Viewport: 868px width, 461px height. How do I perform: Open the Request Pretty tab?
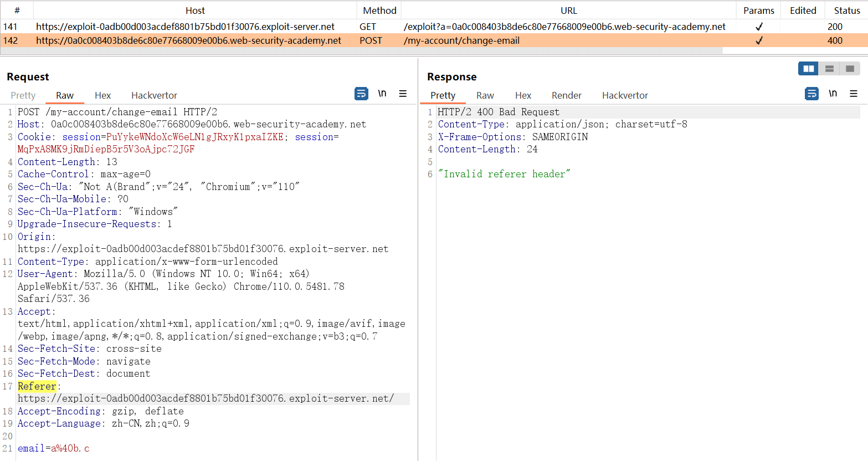coord(23,95)
